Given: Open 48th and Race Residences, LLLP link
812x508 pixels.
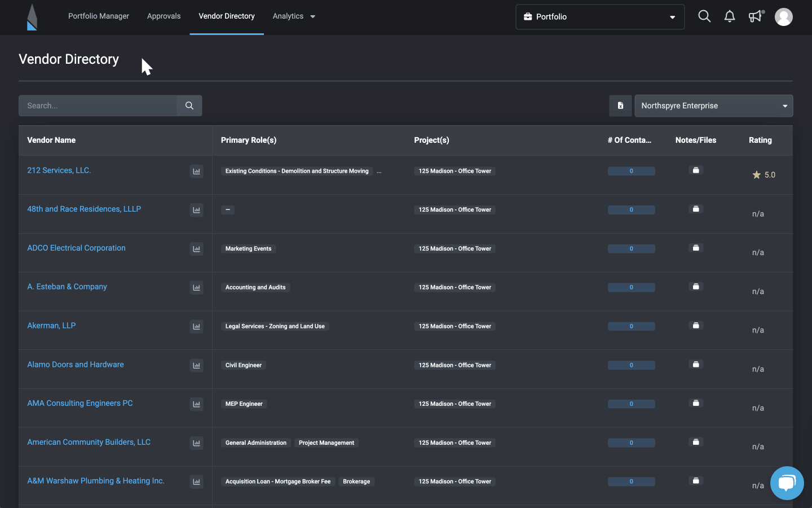Looking at the screenshot, I should click(x=84, y=209).
